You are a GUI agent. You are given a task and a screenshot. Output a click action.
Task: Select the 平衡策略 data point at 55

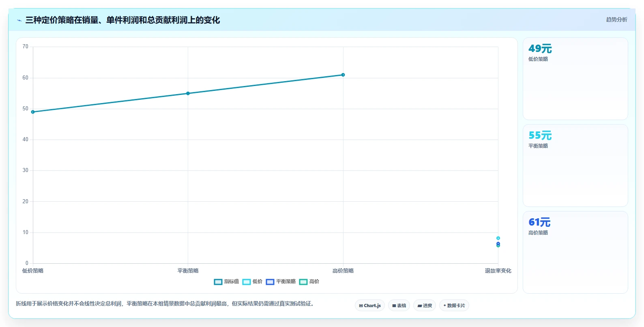pyautogui.click(x=188, y=93)
